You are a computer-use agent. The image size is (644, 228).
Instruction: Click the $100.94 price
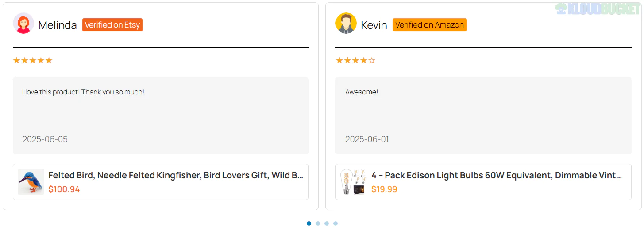point(64,189)
